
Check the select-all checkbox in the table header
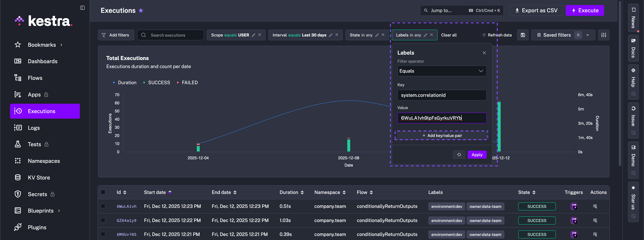pos(103,192)
